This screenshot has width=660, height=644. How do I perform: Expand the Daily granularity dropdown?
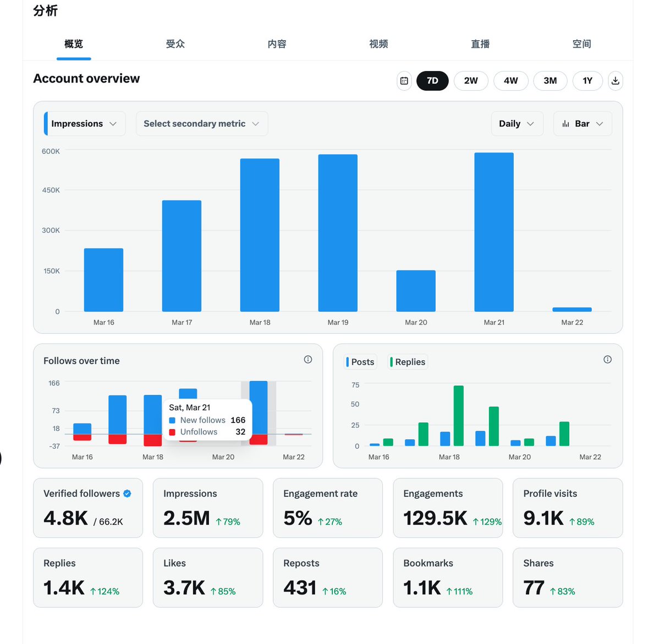(x=516, y=124)
